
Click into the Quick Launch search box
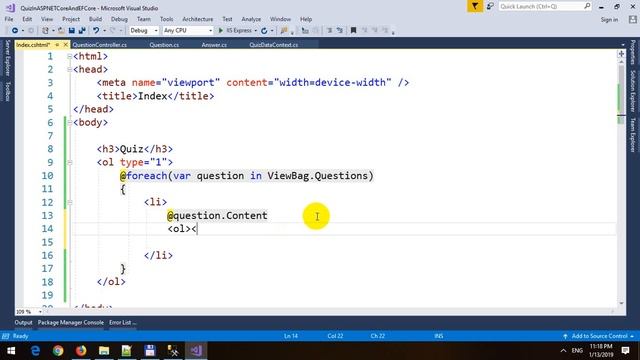[x=544, y=7]
